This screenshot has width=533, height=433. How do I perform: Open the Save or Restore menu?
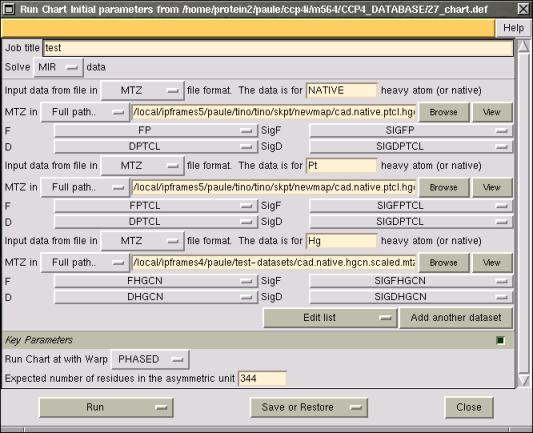(309, 408)
